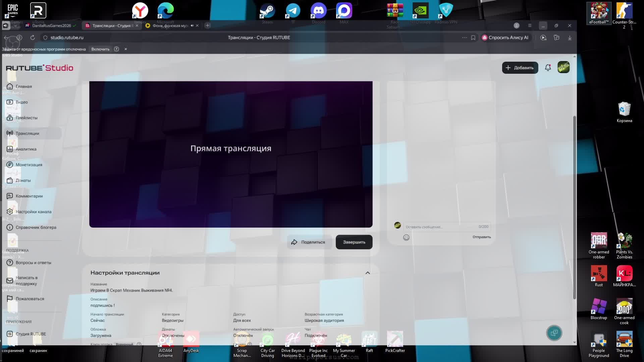
Task: Click the Завершить button
Action: coord(354,242)
